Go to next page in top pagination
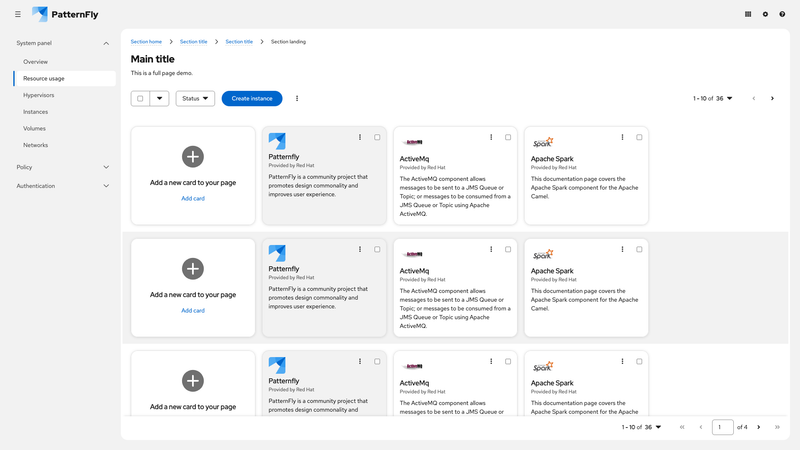This screenshot has width=800, height=450. click(x=772, y=98)
